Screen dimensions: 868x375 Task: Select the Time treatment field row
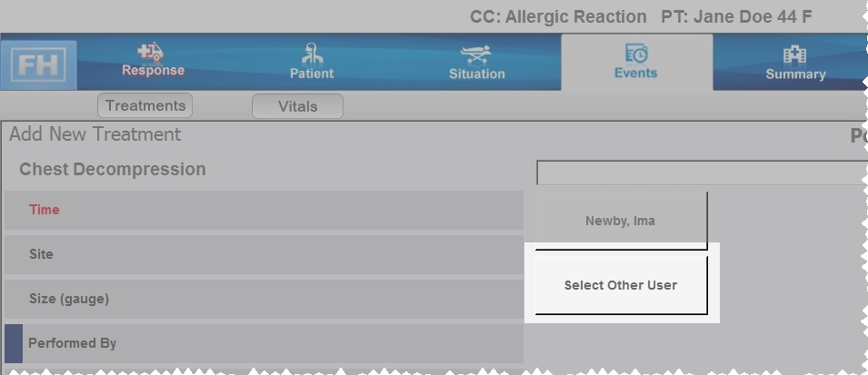tap(264, 210)
